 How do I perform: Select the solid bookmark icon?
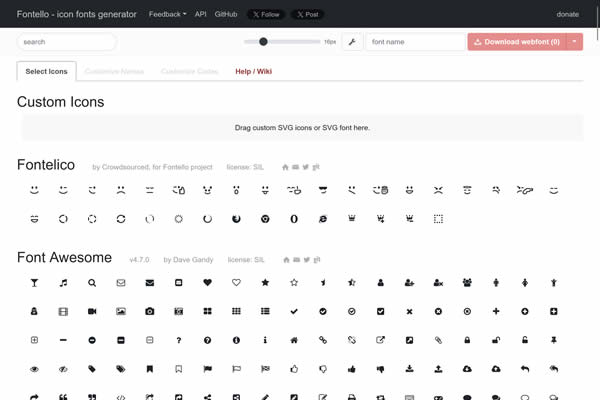150,369
